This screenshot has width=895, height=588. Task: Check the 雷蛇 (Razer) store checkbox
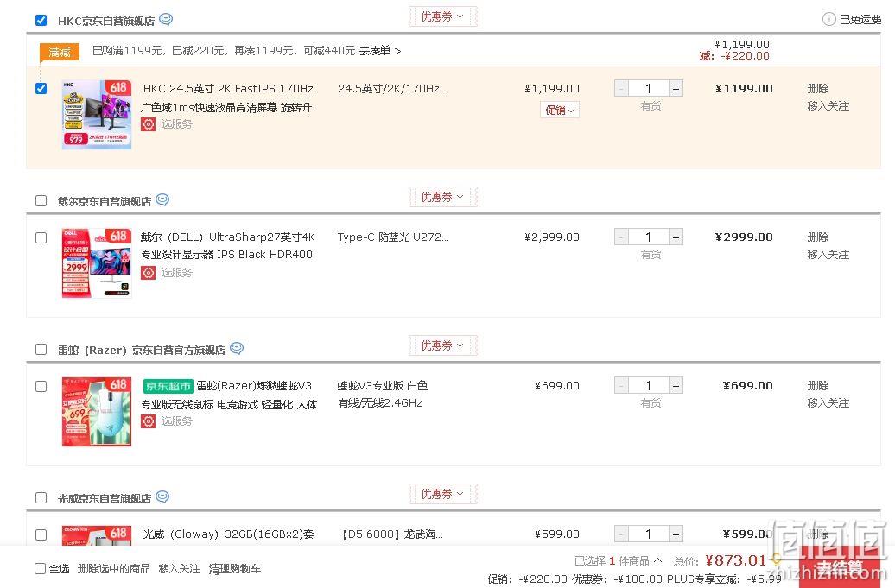(41, 349)
